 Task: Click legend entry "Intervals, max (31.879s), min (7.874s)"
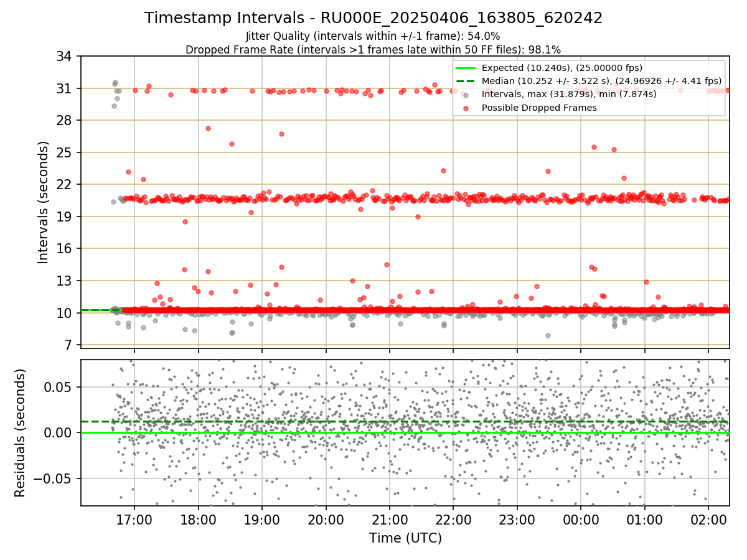[x=569, y=94]
